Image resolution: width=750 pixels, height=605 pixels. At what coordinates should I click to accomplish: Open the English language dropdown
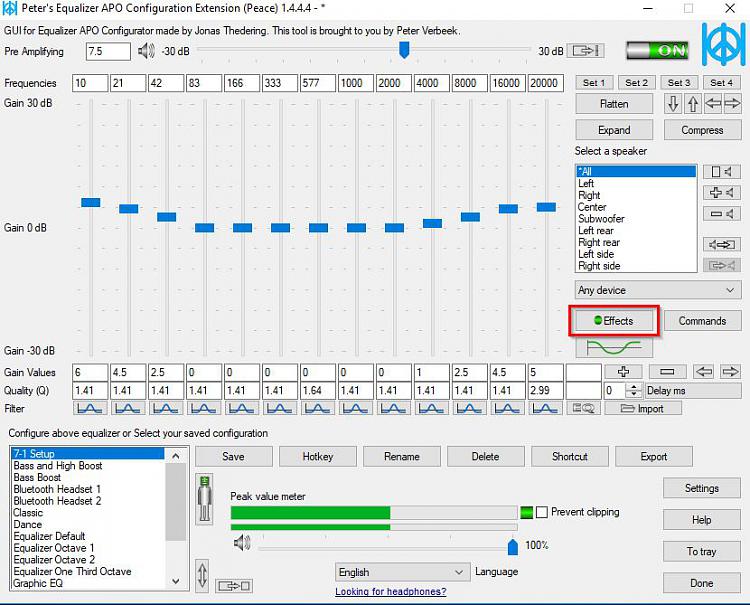point(401,572)
